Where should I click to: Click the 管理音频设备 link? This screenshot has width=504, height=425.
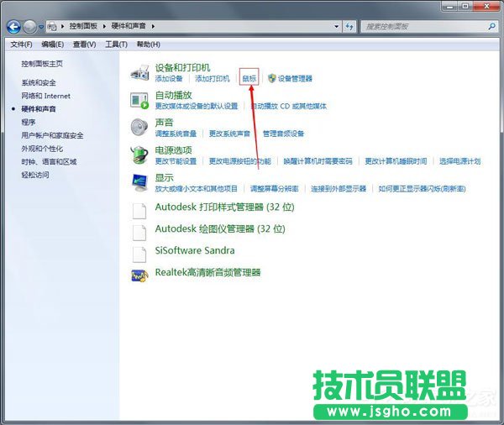coord(283,134)
